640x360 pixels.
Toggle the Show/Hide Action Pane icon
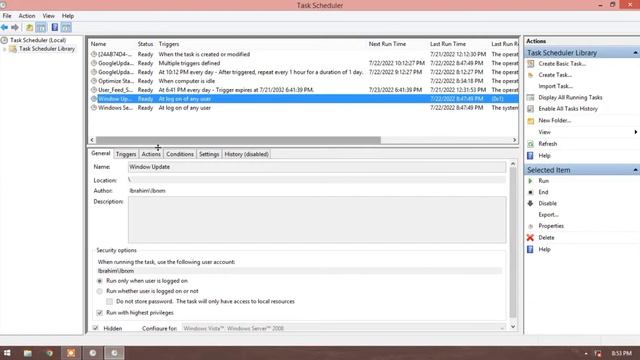click(x=66, y=28)
